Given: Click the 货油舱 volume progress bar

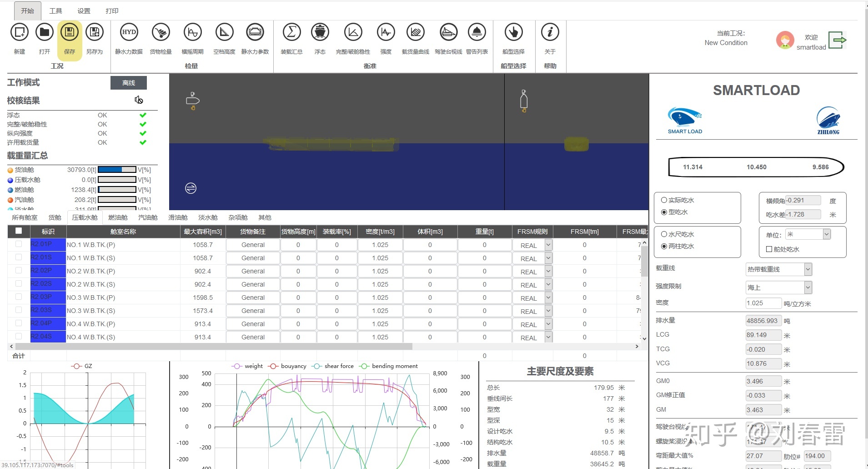Looking at the screenshot, I should click(117, 170).
